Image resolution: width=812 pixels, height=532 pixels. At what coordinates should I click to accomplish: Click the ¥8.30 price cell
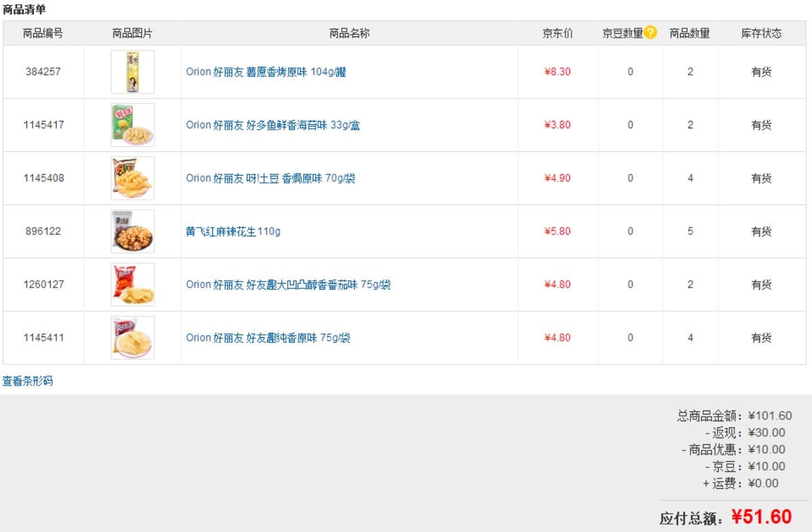coord(558,72)
